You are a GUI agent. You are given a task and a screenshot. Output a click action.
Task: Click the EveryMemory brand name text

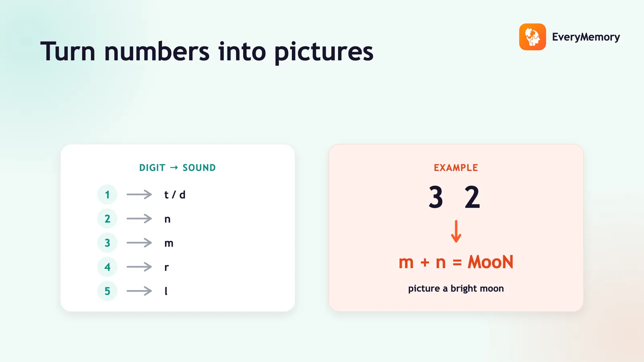tap(586, 37)
